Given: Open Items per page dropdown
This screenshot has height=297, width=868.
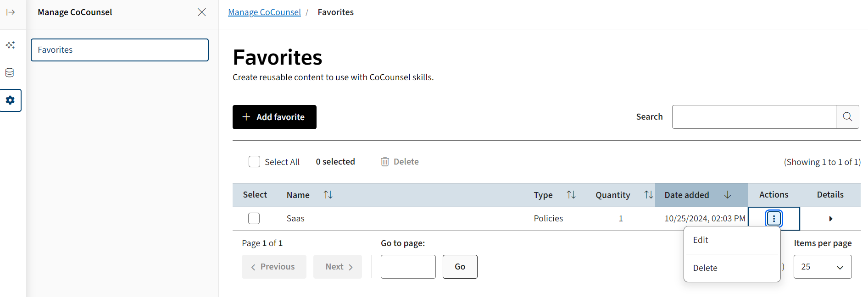Looking at the screenshot, I should coord(822,267).
